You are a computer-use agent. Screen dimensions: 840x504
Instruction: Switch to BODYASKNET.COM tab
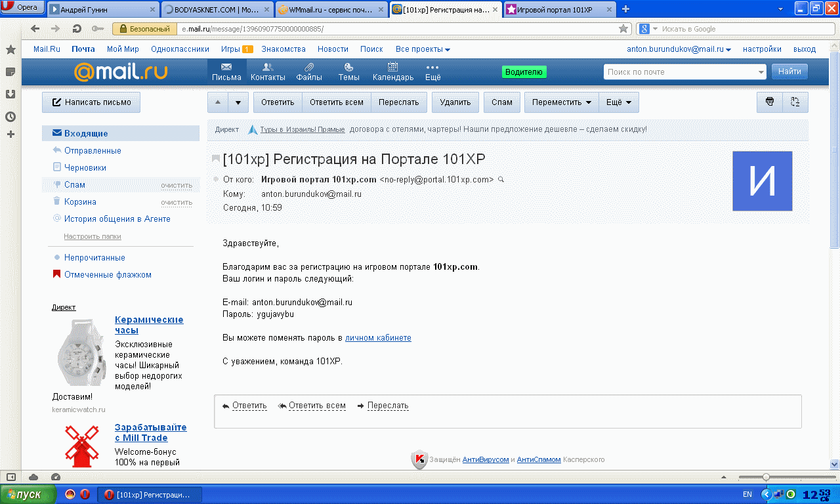217,9
